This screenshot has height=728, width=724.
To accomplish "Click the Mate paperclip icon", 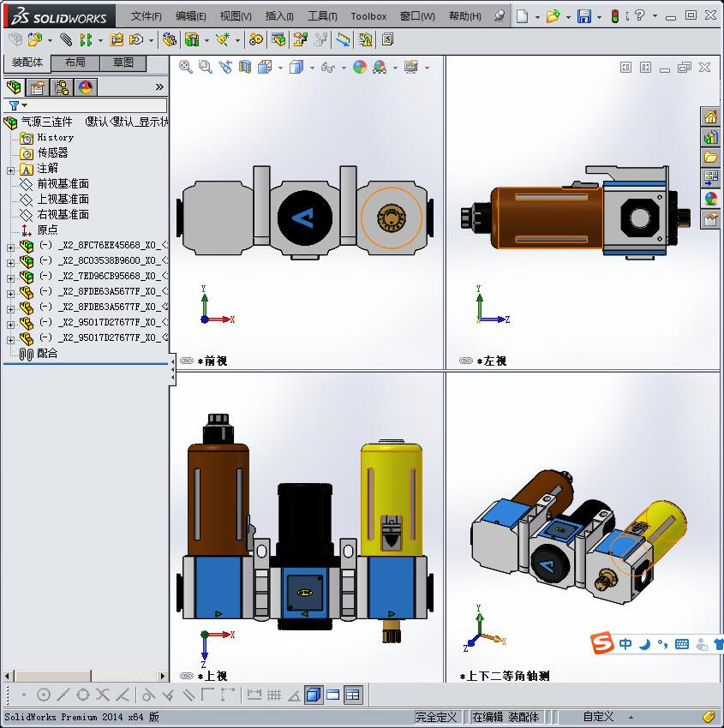I will (66, 40).
